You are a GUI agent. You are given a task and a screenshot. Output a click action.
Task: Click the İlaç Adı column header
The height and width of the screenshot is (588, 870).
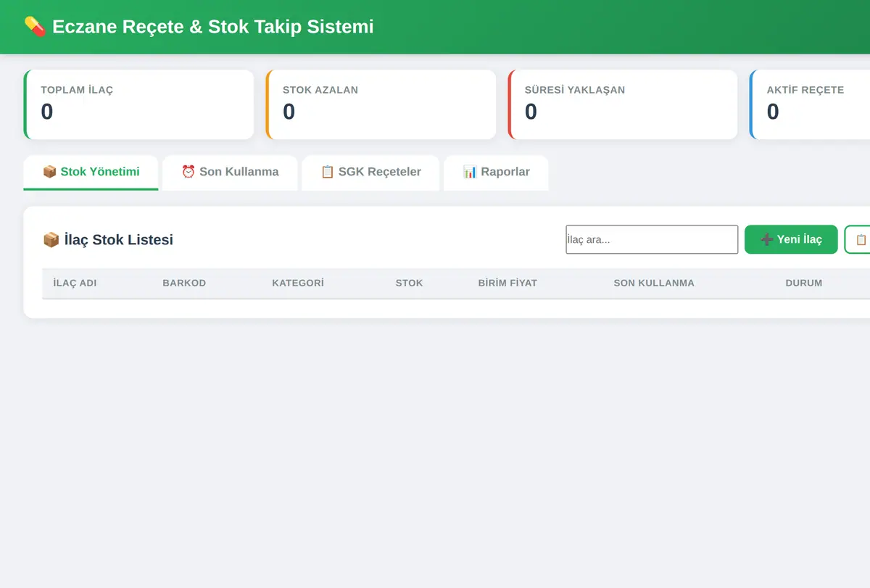point(75,283)
